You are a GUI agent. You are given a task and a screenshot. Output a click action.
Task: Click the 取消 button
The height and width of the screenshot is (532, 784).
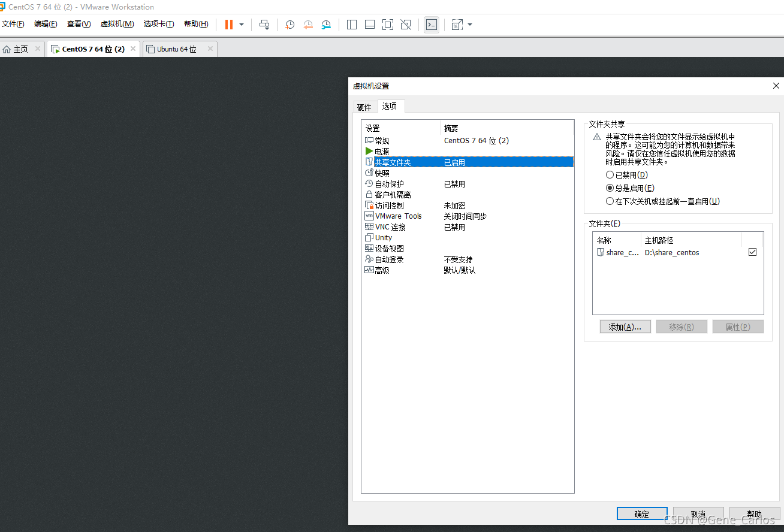698,513
